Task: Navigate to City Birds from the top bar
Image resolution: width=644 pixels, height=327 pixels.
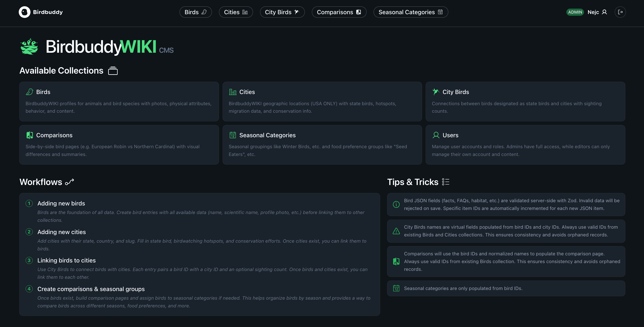Action: pyautogui.click(x=282, y=12)
